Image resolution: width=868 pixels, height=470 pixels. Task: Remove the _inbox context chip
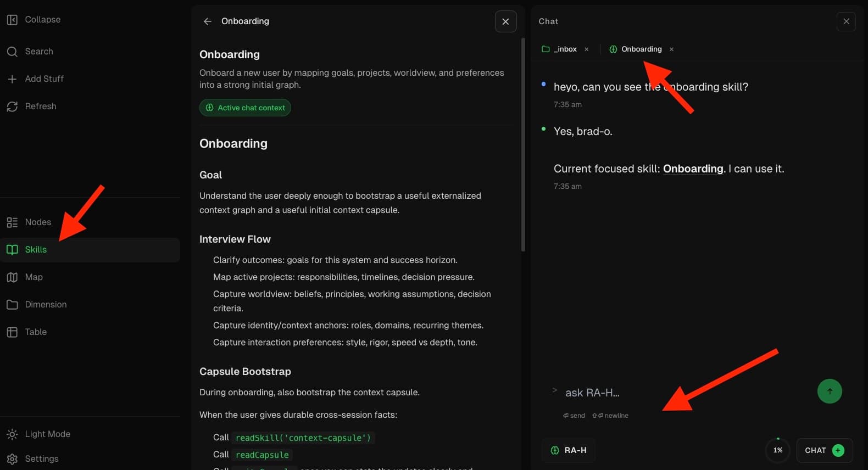tap(587, 49)
